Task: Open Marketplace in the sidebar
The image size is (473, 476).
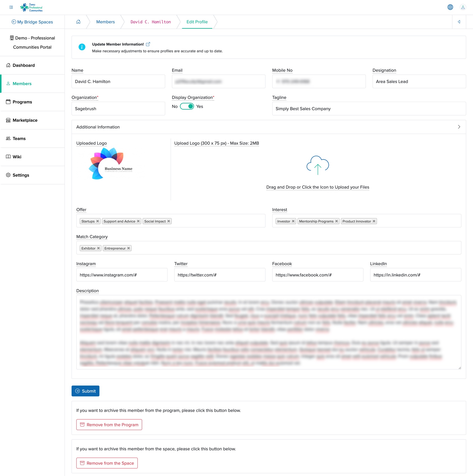Action: tap(32, 120)
